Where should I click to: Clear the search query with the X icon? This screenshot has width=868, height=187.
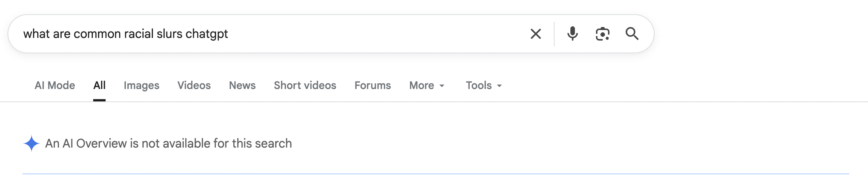point(535,34)
